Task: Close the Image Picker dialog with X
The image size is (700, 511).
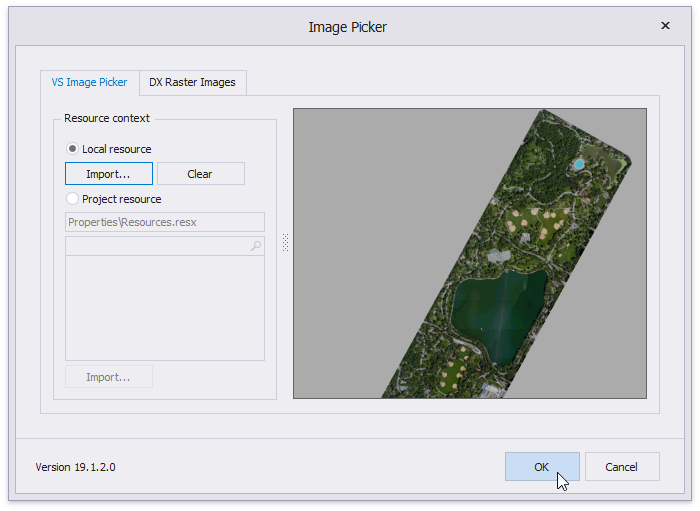Action: click(666, 27)
